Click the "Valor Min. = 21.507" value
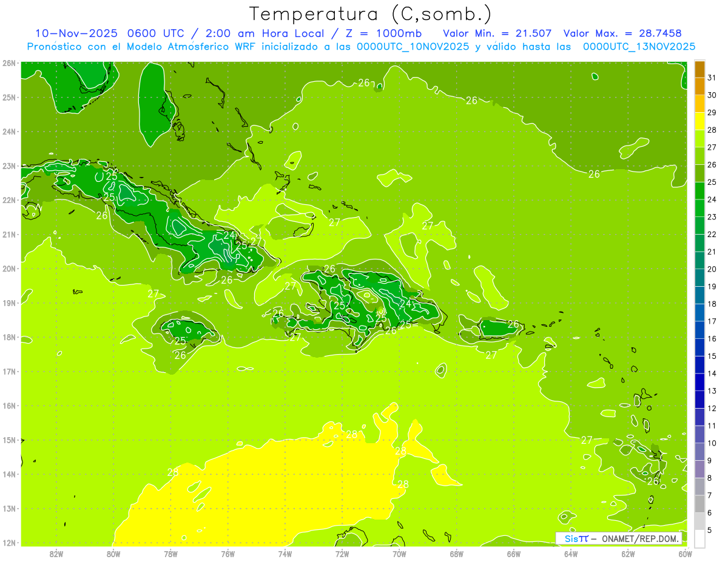Screen dimensions: 728x562 pos(497,33)
